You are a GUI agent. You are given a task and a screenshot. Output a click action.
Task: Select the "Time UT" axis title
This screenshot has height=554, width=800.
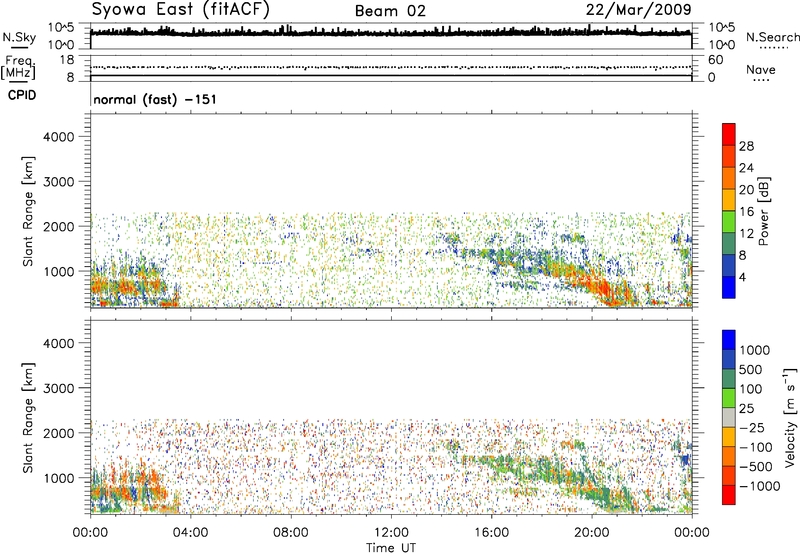(x=391, y=548)
